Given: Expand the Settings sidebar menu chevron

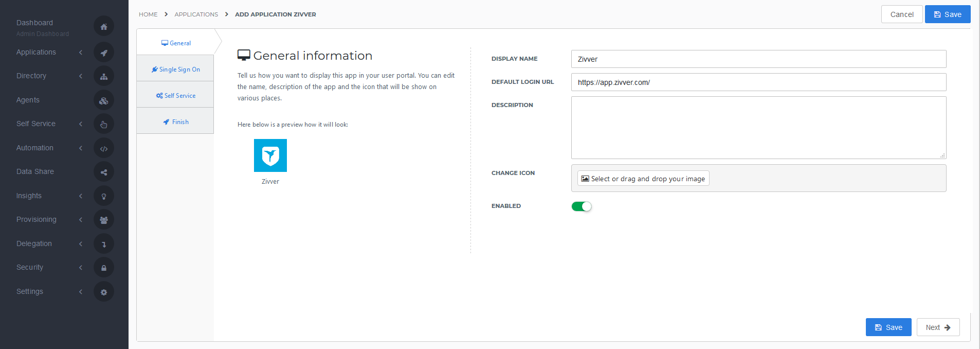Looking at the screenshot, I should 81,292.
